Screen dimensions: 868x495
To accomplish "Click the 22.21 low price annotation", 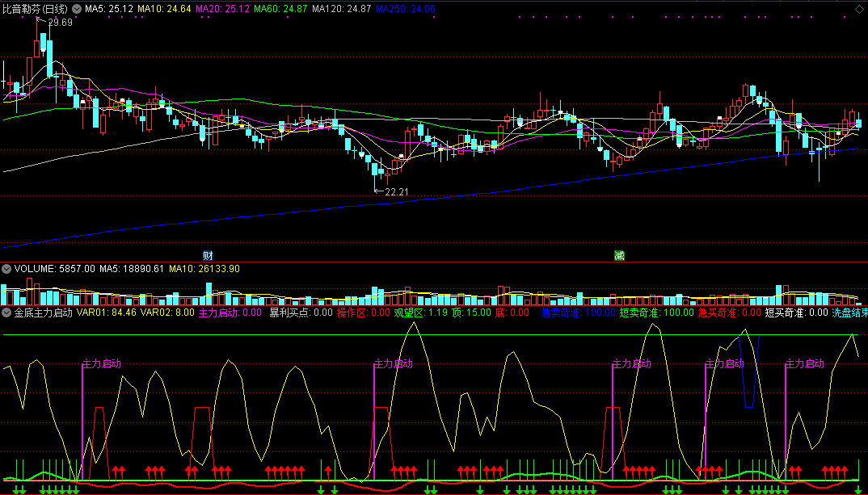I will pyautogui.click(x=397, y=192).
